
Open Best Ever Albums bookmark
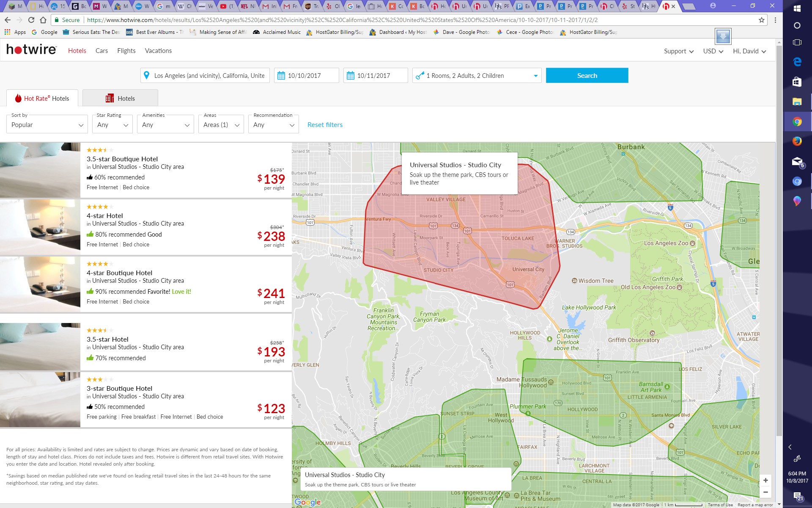pos(155,32)
